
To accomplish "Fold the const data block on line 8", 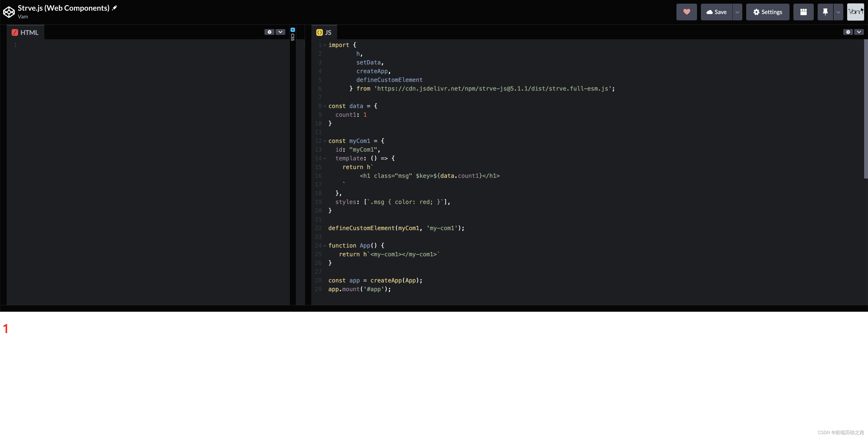I will (x=325, y=106).
